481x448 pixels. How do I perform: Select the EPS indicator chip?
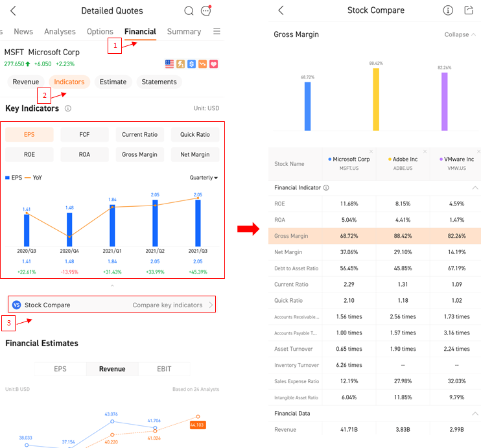(29, 134)
